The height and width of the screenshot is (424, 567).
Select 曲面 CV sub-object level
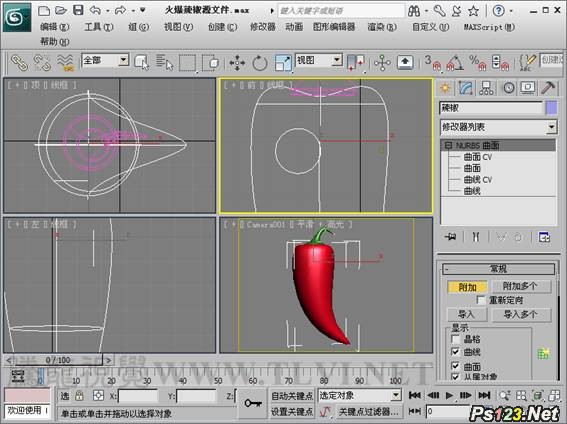click(477, 157)
